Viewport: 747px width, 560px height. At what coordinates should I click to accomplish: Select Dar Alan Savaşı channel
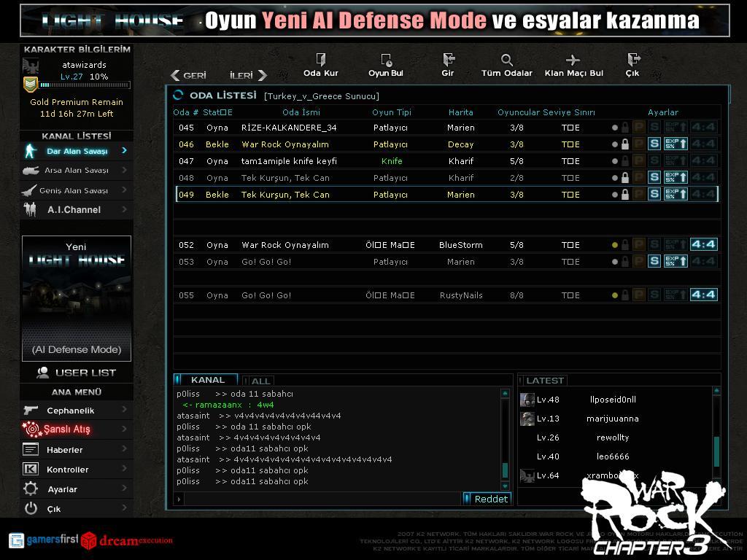pyautogui.click(x=76, y=151)
